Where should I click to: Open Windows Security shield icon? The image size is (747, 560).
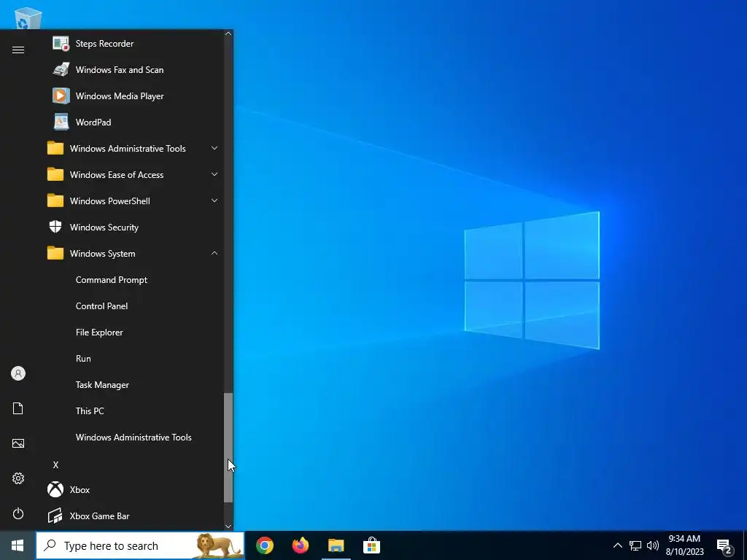55,227
